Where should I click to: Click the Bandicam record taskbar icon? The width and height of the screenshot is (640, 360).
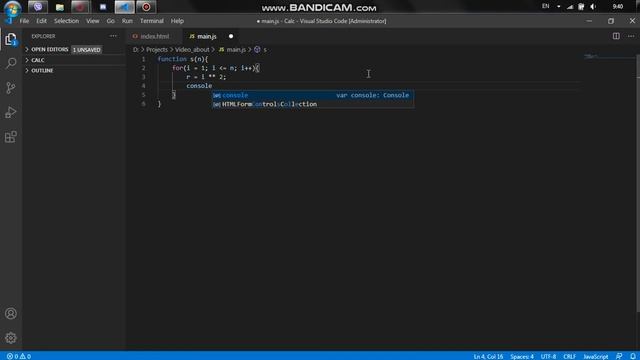(x=146, y=7)
